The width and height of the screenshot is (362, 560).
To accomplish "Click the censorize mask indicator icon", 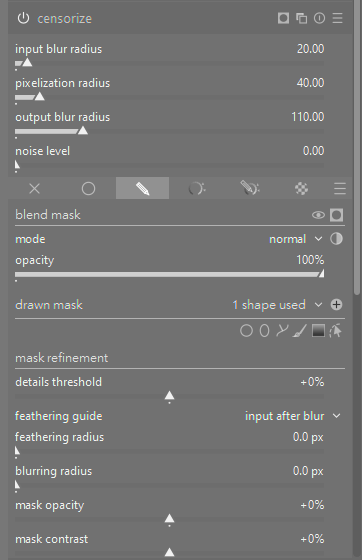I will pyautogui.click(x=283, y=18).
